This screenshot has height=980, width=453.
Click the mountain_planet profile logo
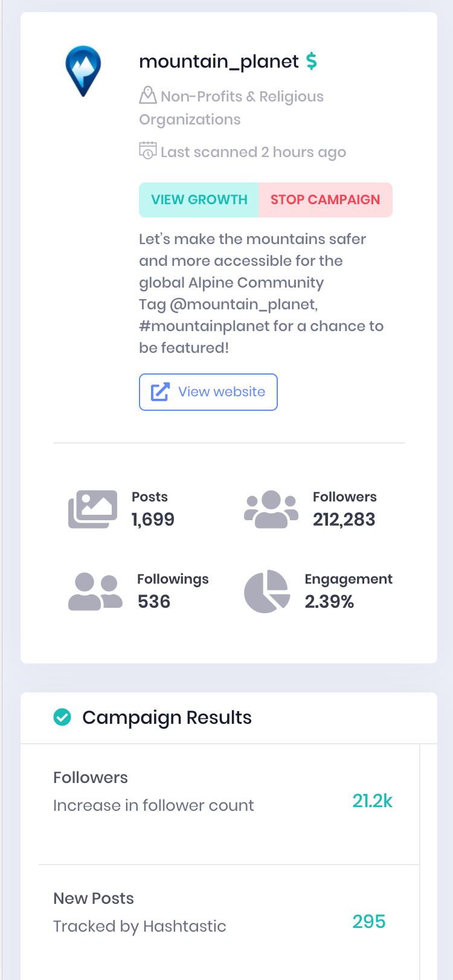[83, 70]
